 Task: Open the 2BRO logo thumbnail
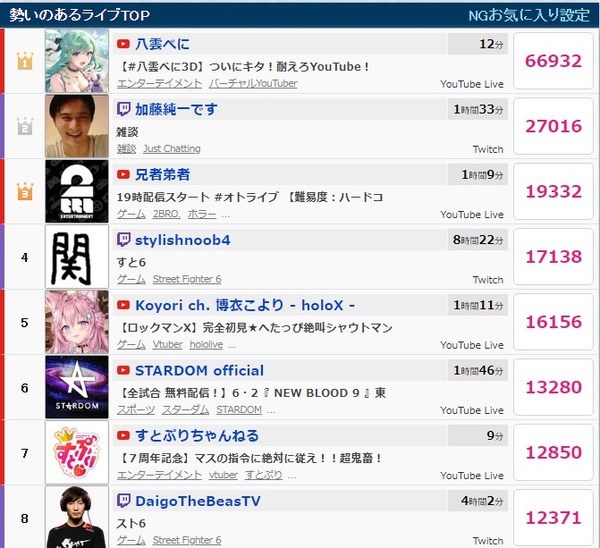pos(77,191)
